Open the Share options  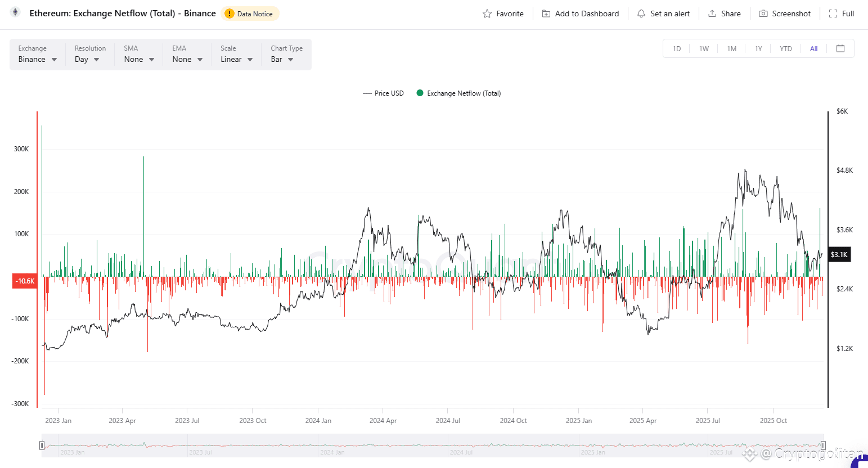pos(724,13)
